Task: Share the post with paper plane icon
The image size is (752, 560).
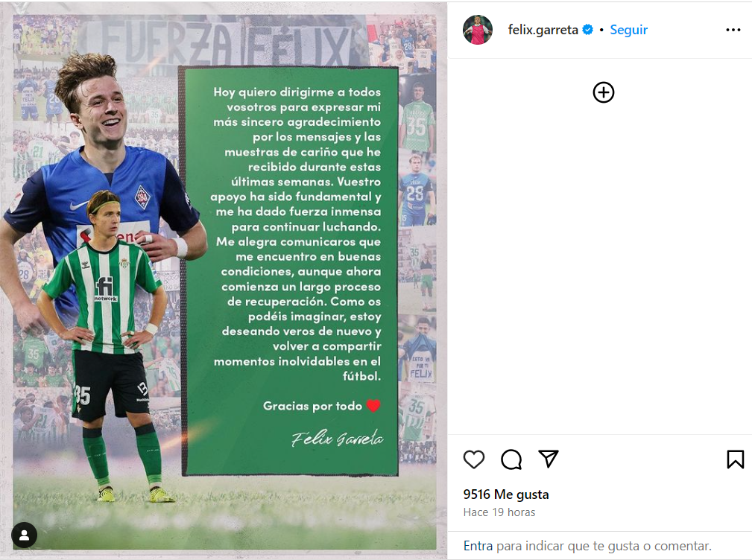Action: tap(549, 459)
